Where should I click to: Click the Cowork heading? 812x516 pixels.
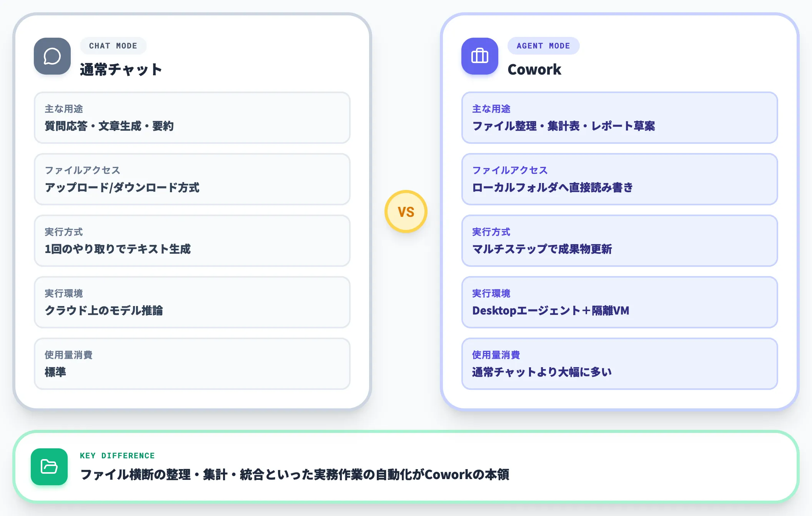click(534, 70)
